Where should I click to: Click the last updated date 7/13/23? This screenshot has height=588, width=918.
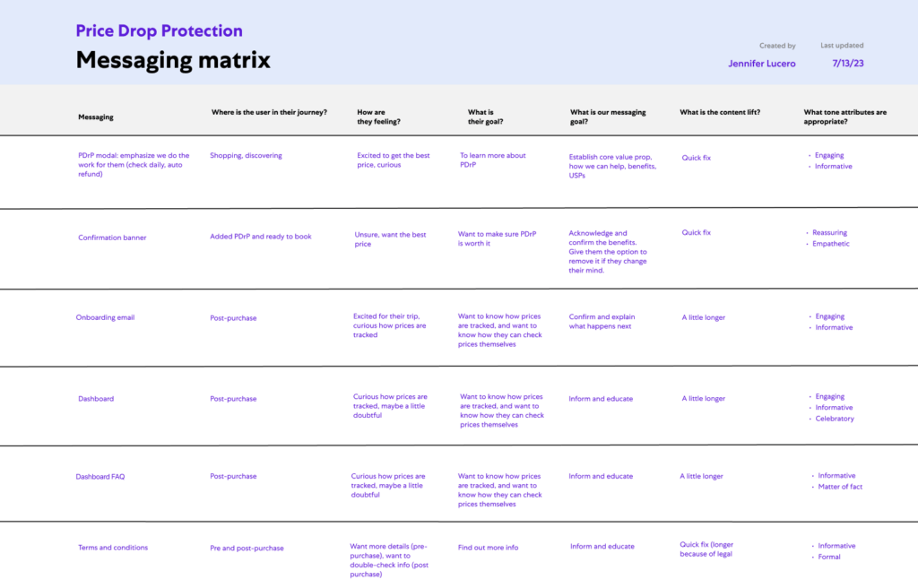pyautogui.click(x=847, y=64)
